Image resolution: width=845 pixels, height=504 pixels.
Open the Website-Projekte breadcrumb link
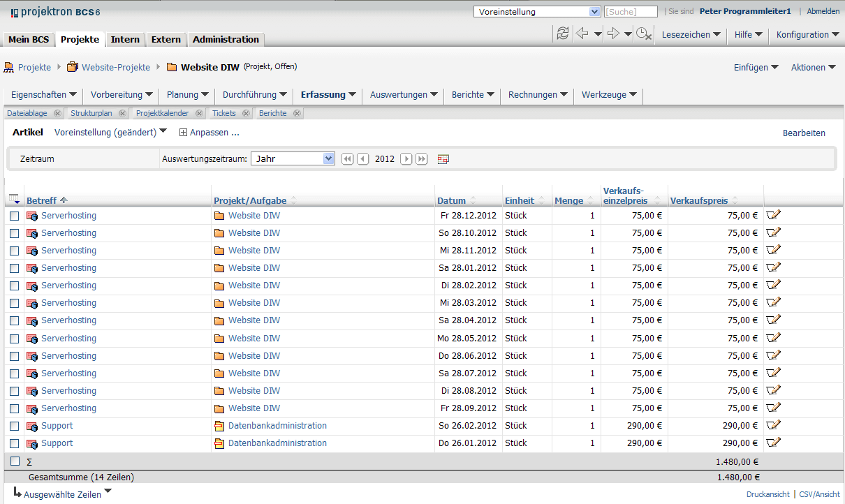(x=116, y=67)
